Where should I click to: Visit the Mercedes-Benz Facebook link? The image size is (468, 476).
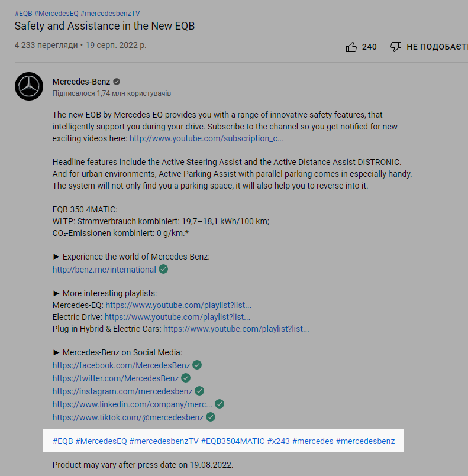pyautogui.click(x=121, y=365)
